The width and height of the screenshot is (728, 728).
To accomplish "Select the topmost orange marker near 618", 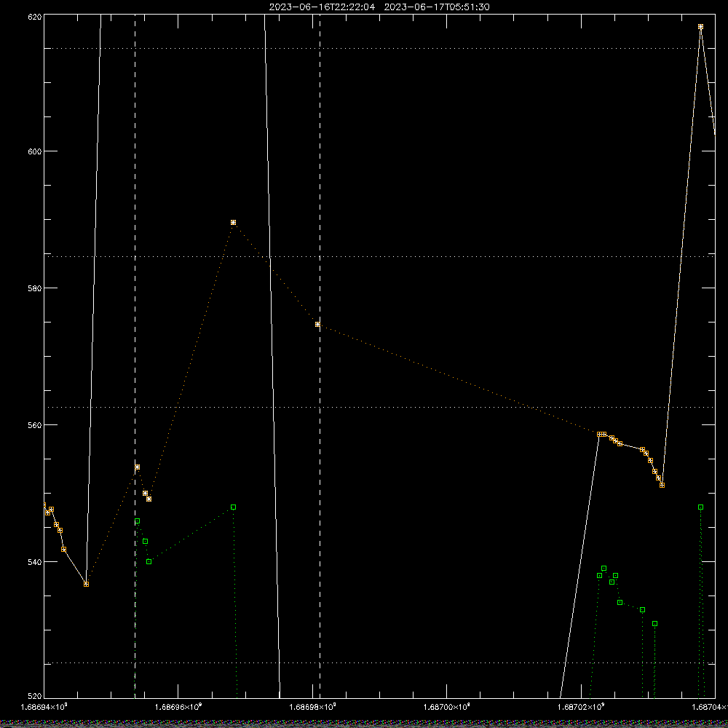I will click(x=700, y=27).
